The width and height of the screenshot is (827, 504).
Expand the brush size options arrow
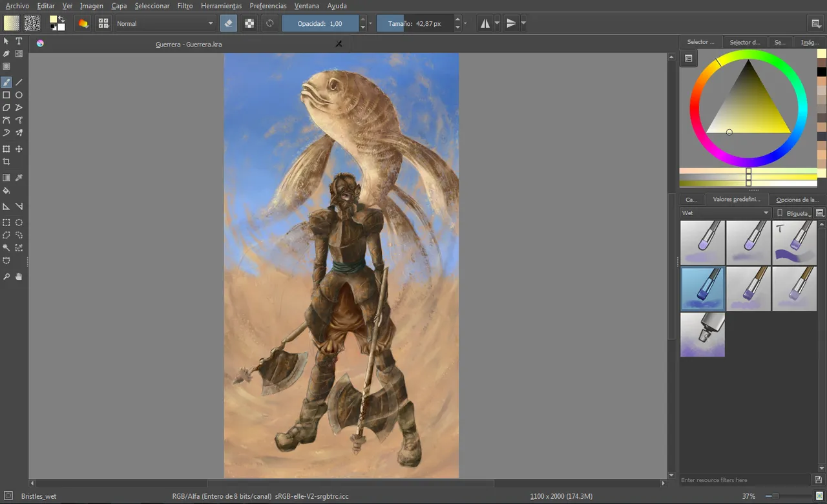pos(465,23)
